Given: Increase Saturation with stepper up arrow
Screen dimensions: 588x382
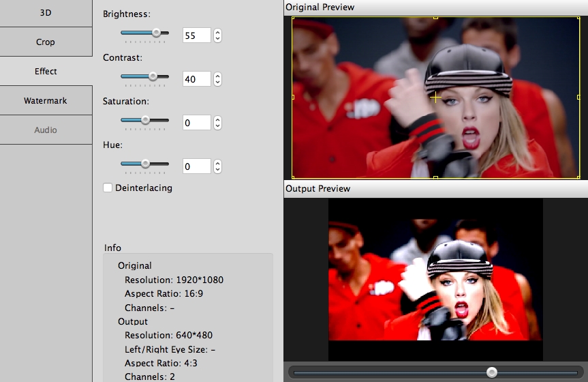Looking at the screenshot, I should coord(217,119).
